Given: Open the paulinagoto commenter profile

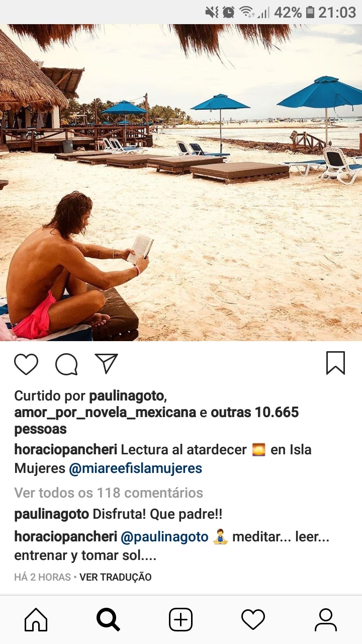Looking at the screenshot, I should (x=52, y=515).
